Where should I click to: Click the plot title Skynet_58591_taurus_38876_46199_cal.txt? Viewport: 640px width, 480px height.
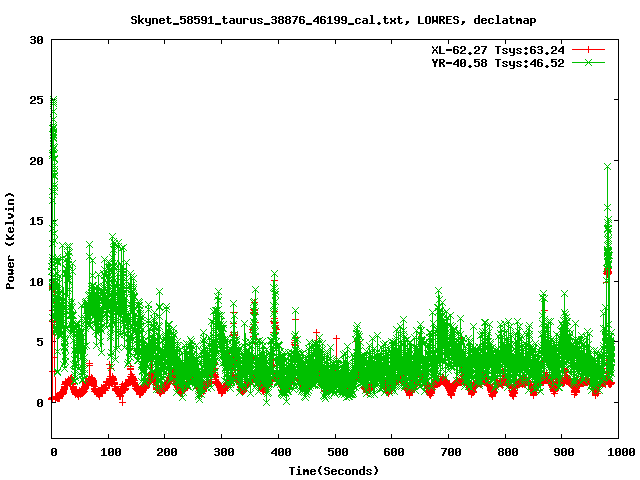click(270, 20)
